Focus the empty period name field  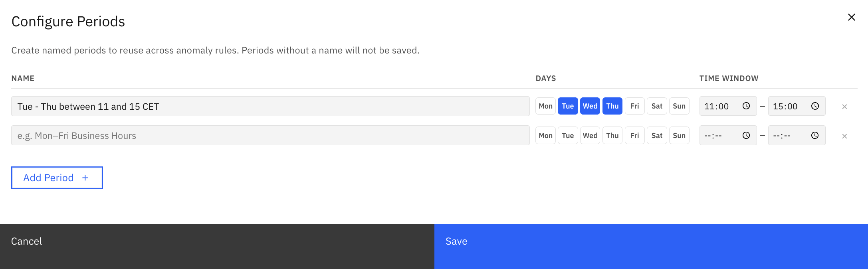[270, 136]
